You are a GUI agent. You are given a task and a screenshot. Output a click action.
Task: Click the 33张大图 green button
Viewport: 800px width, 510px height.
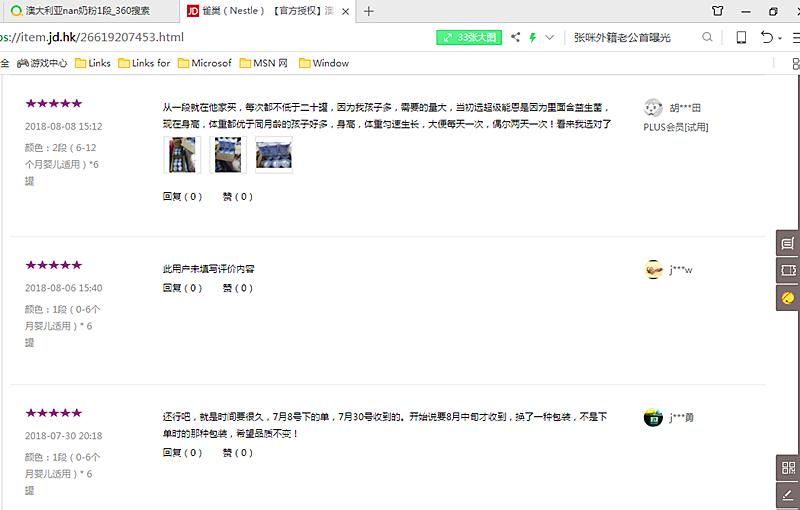tap(469, 37)
